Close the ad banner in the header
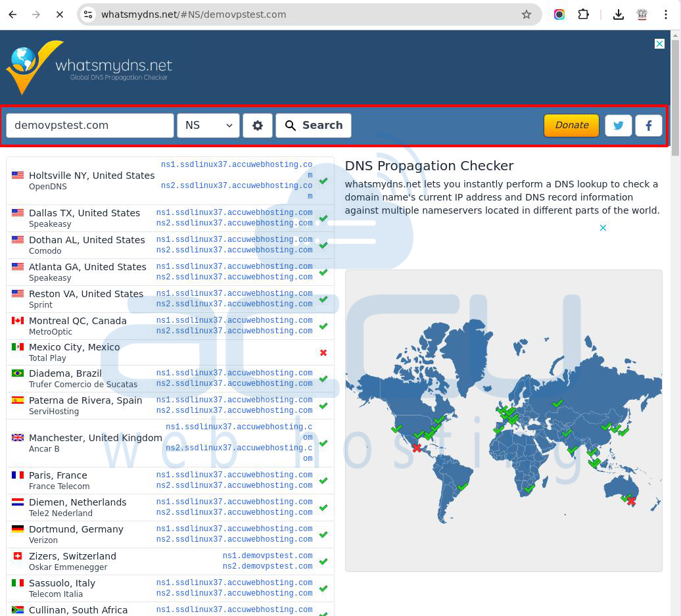This screenshot has width=681, height=616. [660, 43]
